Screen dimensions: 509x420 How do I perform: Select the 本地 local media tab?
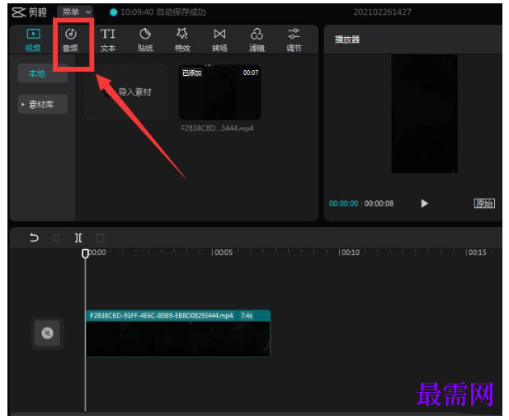[x=42, y=73]
